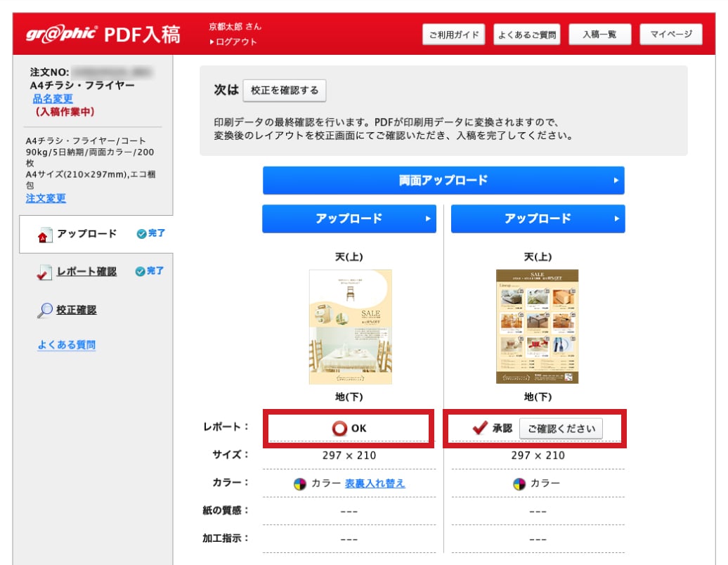Open the マイページ header button
Viewport: 728px width, 565px height.
click(x=671, y=34)
